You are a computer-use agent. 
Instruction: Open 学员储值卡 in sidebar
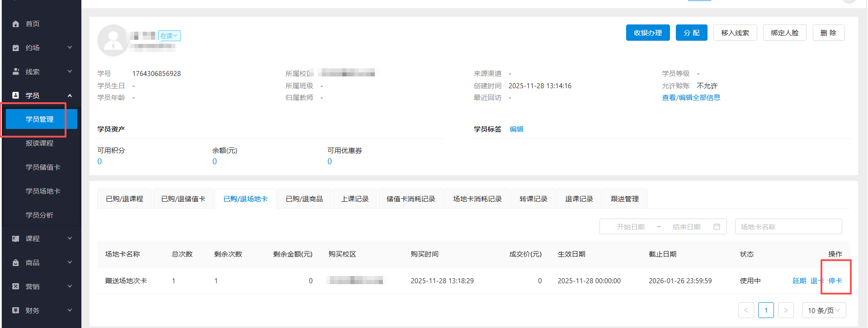point(43,167)
